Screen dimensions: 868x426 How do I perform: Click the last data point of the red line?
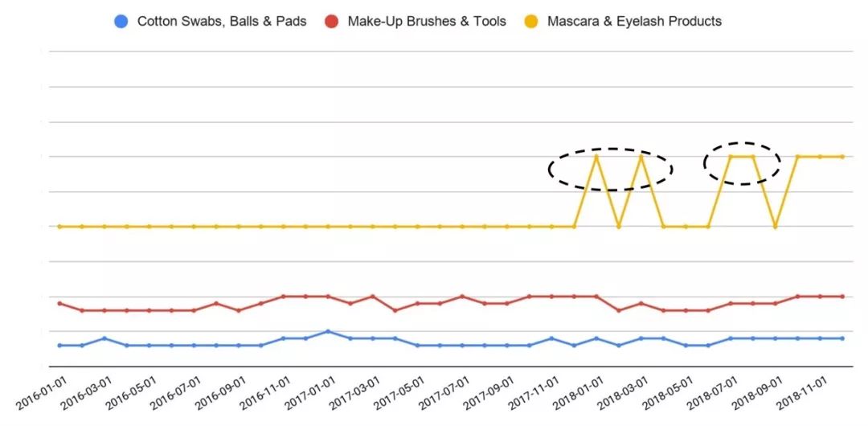coord(842,297)
